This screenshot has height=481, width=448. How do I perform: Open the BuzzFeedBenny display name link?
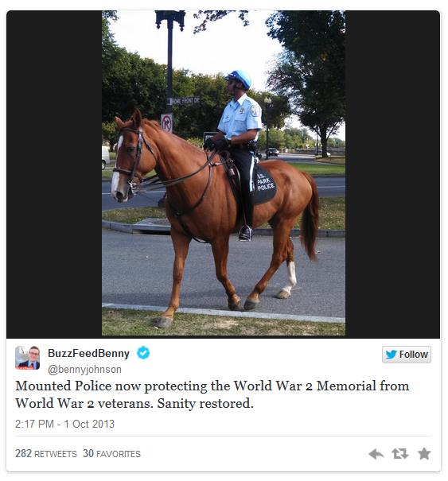pos(88,353)
